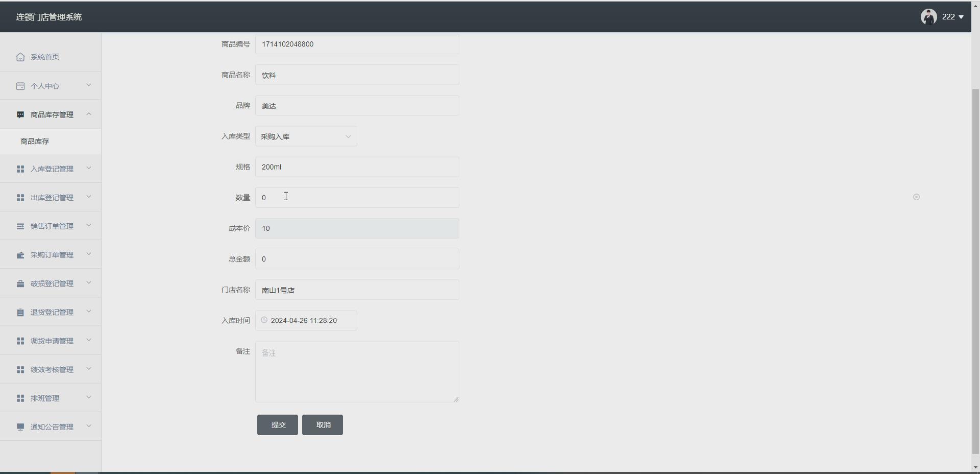Screen dimensions: 980x474
Task: Click the 备注 textarea
Action: [x=357, y=372]
